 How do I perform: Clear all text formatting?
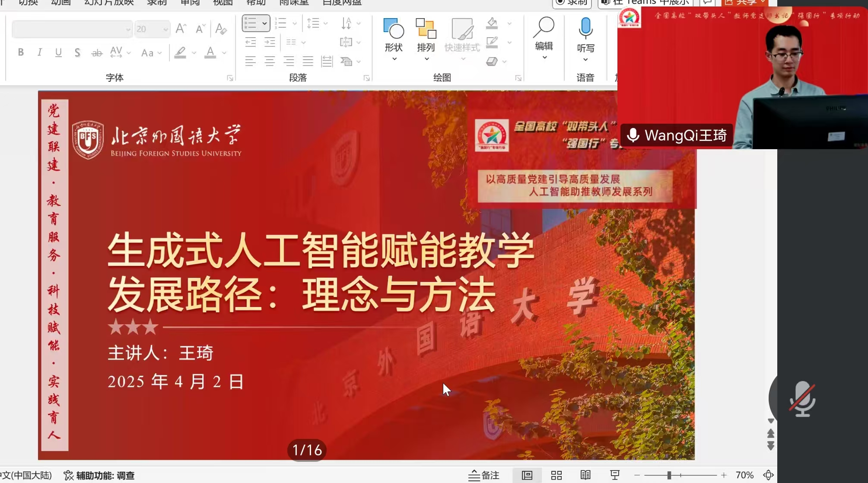[221, 29]
